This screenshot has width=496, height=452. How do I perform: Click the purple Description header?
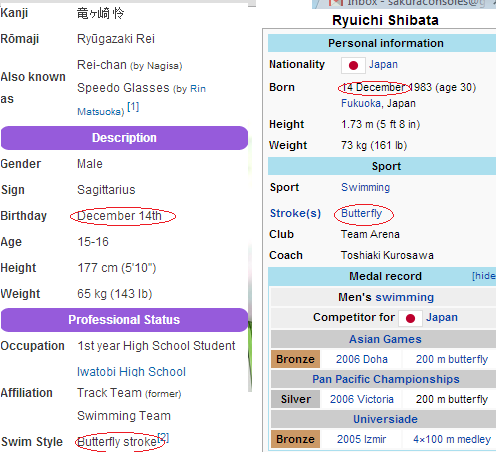pyautogui.click(x=124, y=138)
